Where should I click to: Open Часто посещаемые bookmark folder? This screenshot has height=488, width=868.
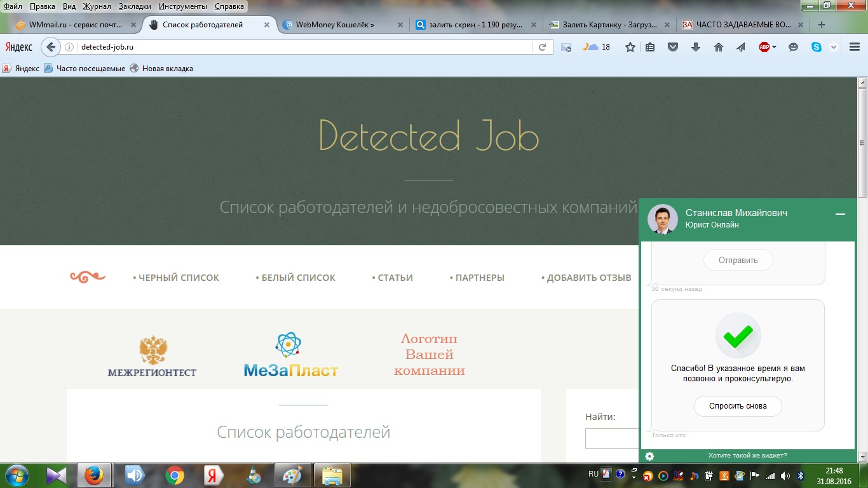(x=85, y=68)
